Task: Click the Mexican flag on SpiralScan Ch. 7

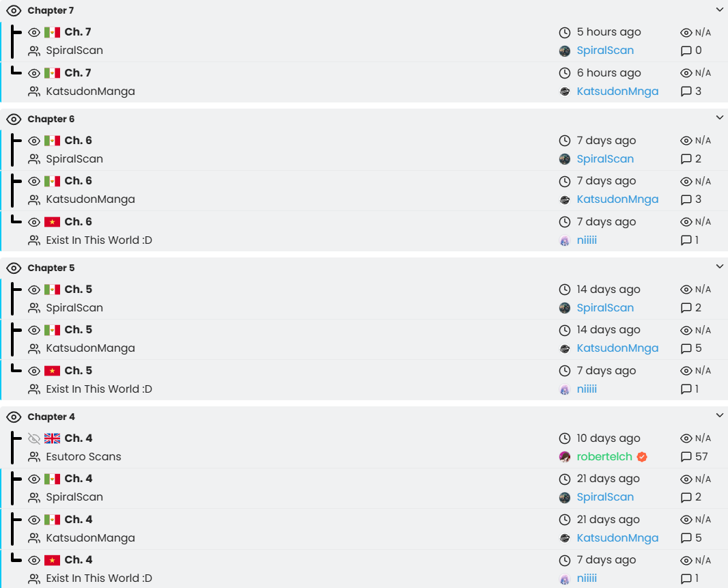Action: 52,32
